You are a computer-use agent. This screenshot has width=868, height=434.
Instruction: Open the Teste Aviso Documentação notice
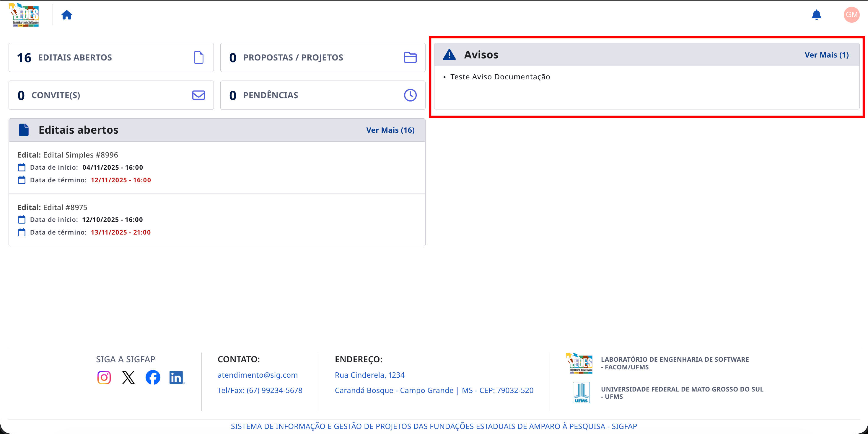tap(500, 76)
